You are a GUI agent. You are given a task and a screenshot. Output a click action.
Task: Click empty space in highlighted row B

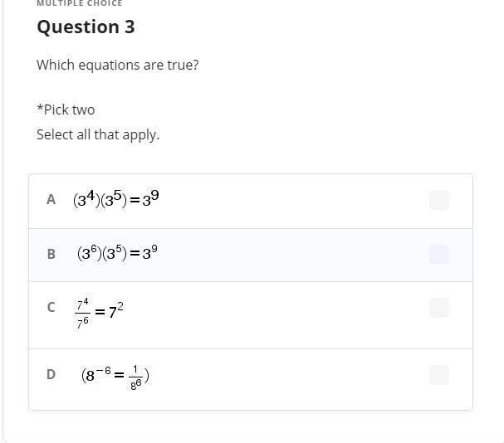click(291, 255)
